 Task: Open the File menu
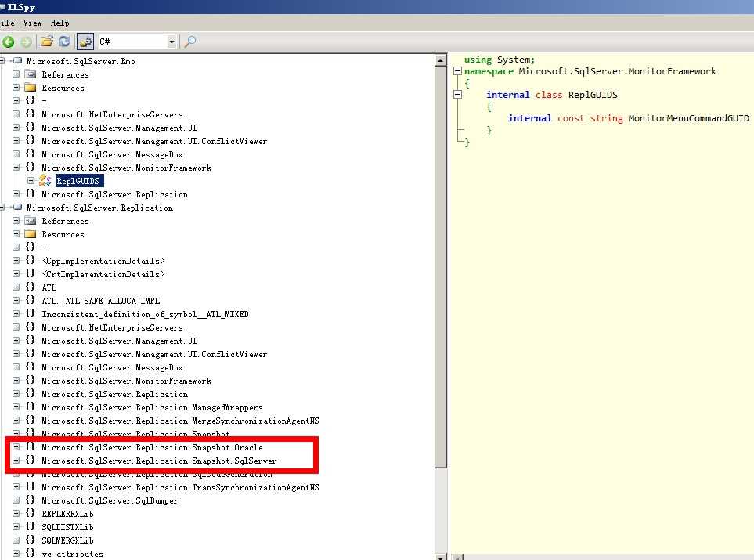coord(7,23)
